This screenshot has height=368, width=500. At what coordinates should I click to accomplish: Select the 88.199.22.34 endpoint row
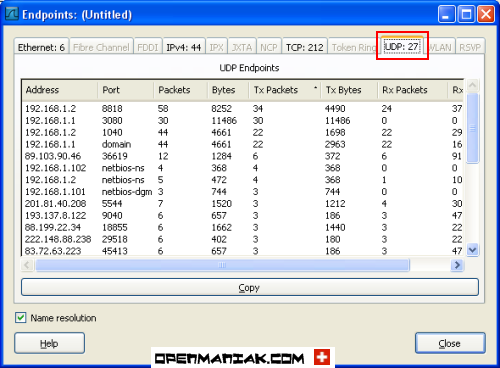tap(243, 228)
